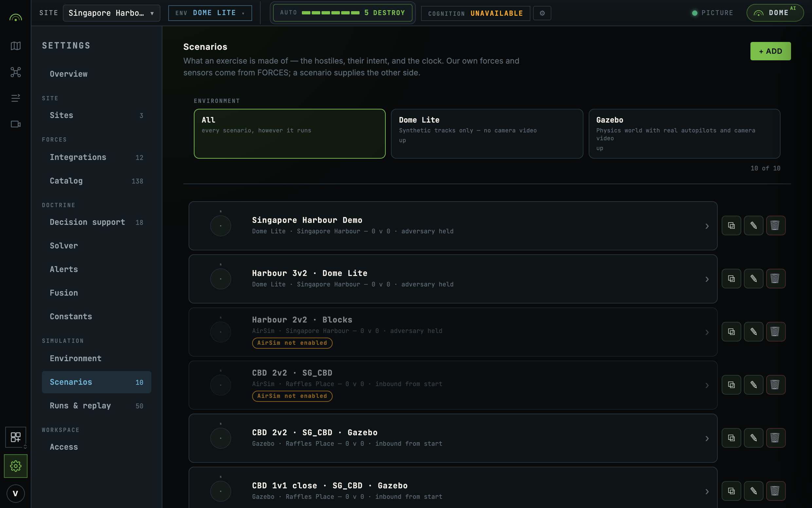Open Decision support settings
Viewport: 812px width, 508px height.
96,222
